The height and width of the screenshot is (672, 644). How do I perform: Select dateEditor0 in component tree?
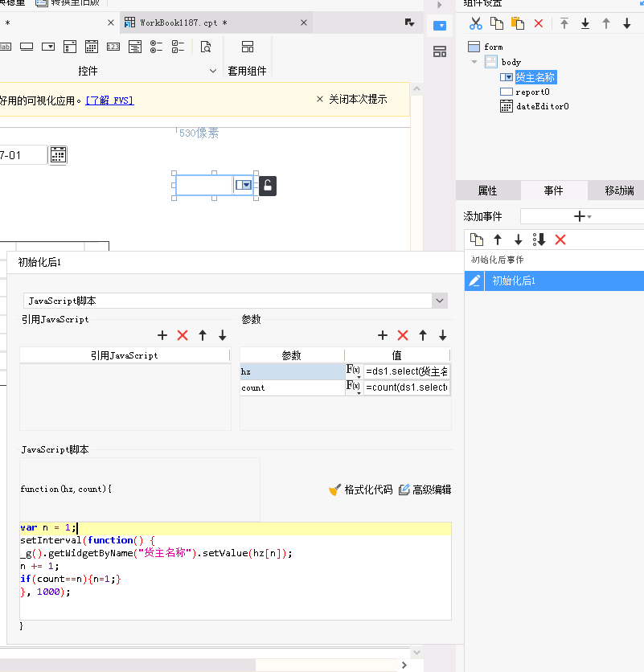click(x=543, y=107)
